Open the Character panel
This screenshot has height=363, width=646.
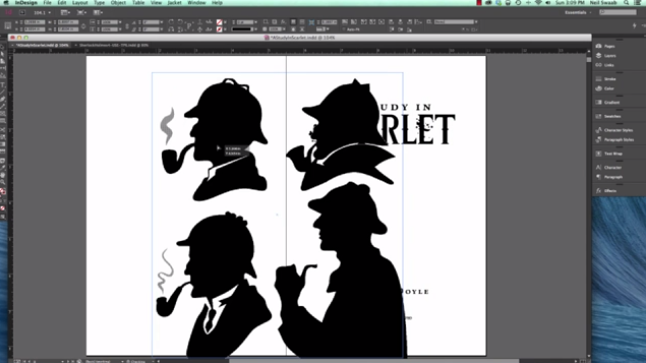click(609, 168)
